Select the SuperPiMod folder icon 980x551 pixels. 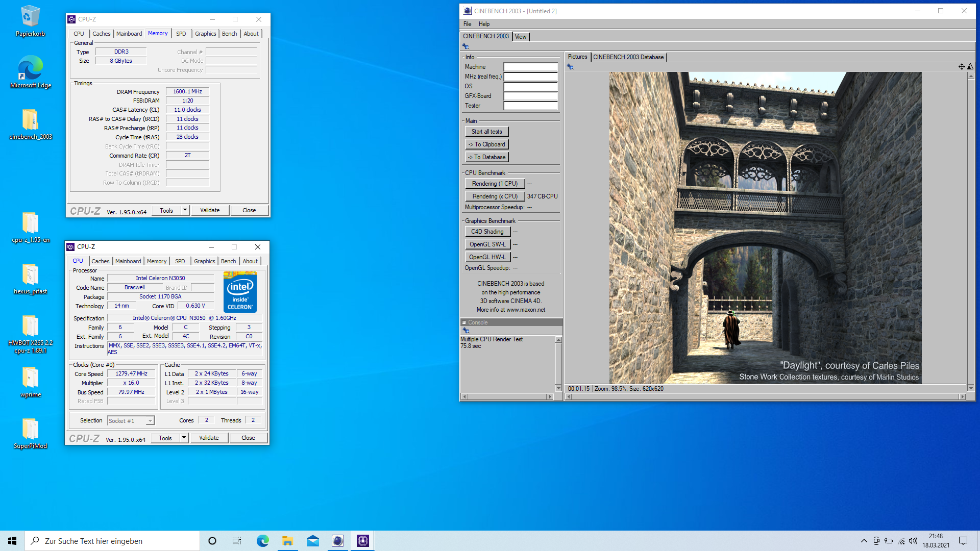[x=30, y=434]
